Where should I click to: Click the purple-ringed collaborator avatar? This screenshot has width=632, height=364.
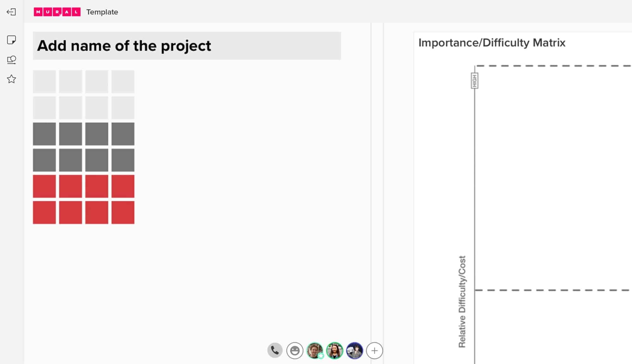355,350
